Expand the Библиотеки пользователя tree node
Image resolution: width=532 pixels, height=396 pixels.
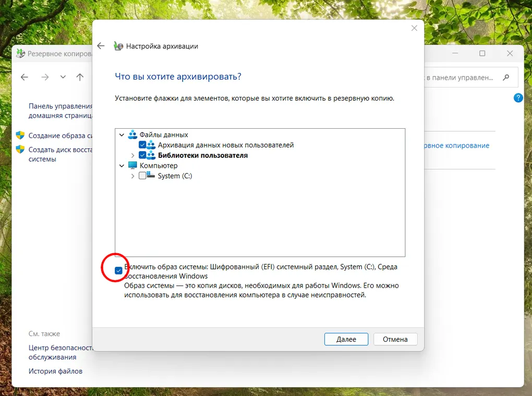pos(132,155)
